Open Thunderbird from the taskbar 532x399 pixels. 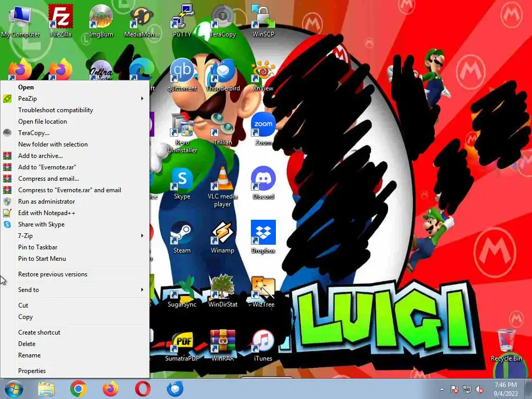pos(176,389)
